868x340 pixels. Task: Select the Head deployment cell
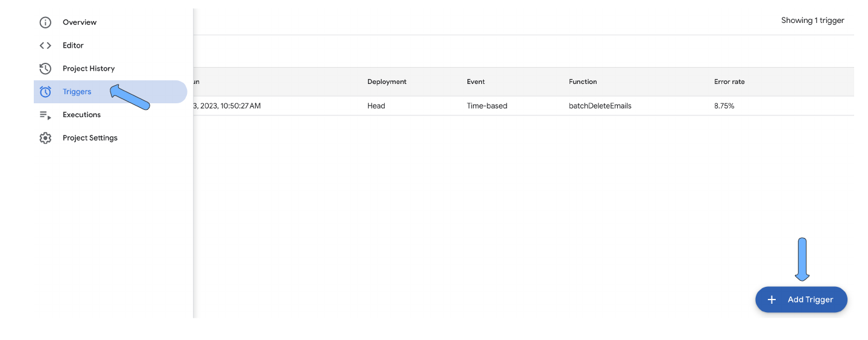(376, 106)
